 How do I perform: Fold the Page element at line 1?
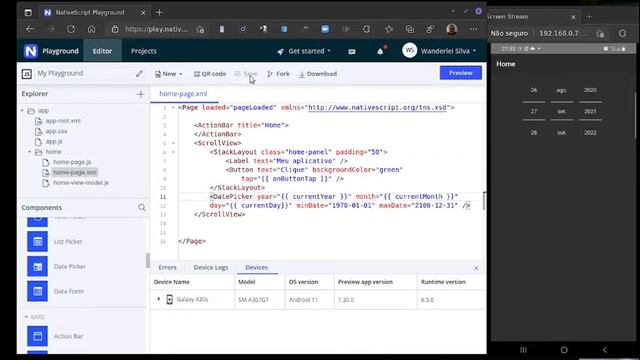pyautogui.click(x=173, y=108)
